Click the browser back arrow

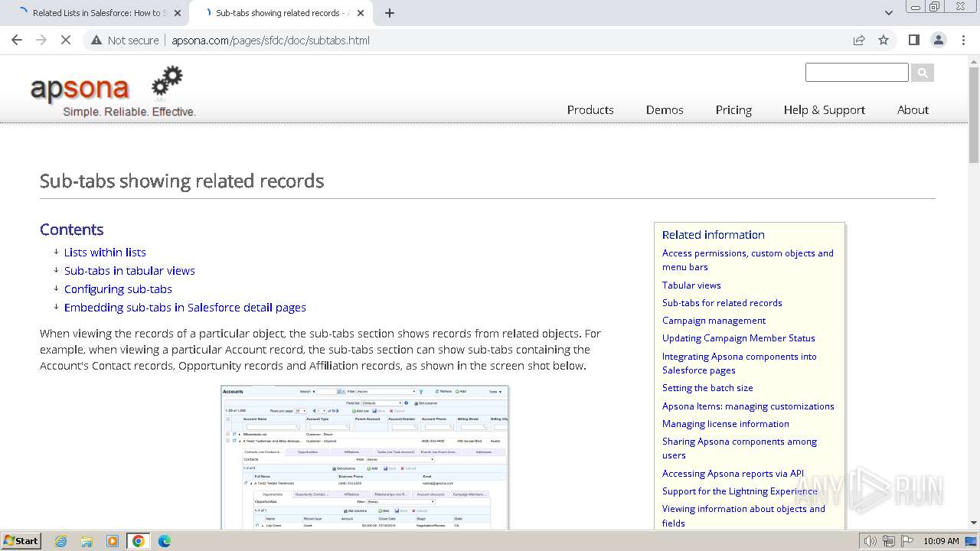(17, 40)
